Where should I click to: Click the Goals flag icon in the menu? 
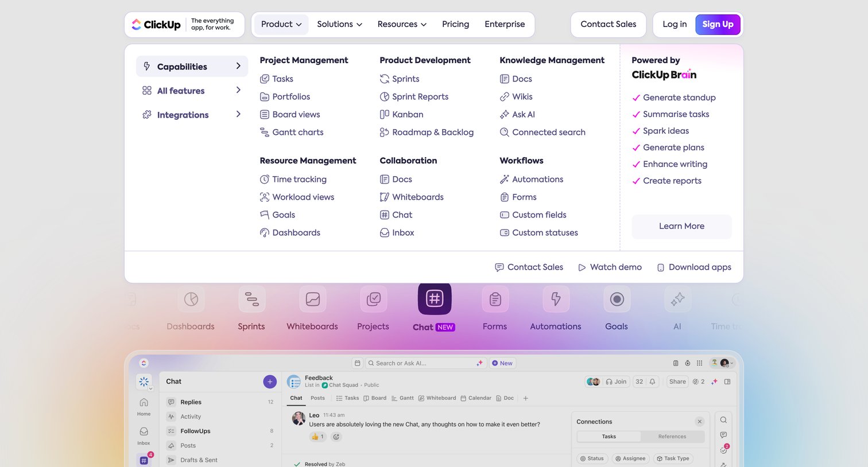pyautogui.click(x=265, y=215)
